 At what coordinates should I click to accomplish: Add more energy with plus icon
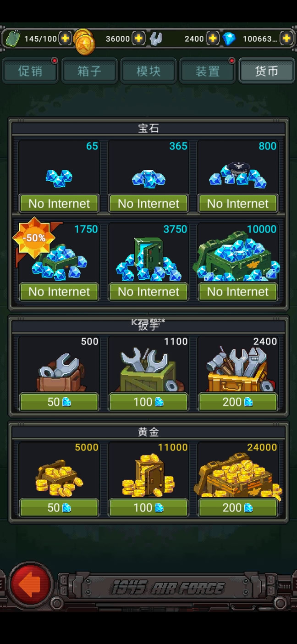65,39
